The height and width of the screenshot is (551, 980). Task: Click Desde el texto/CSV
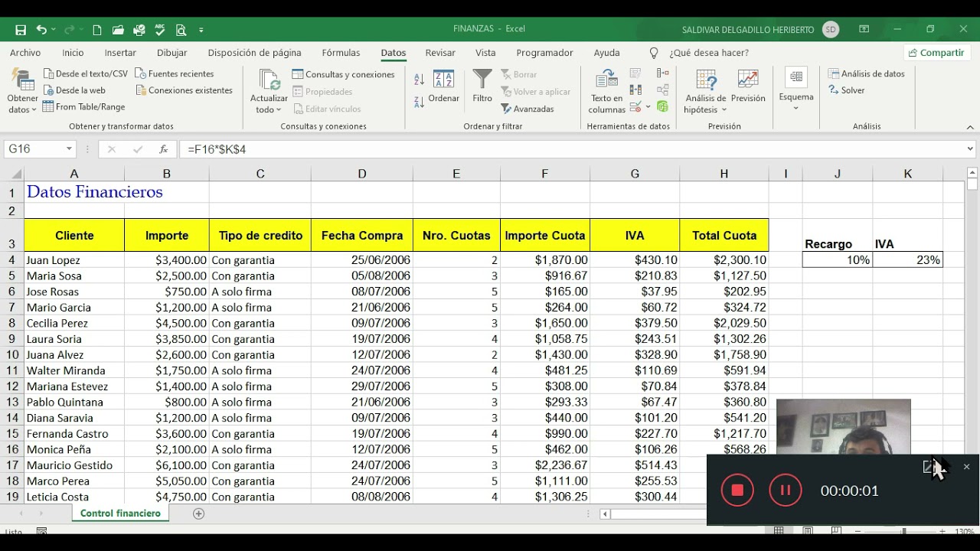point(85,73)
